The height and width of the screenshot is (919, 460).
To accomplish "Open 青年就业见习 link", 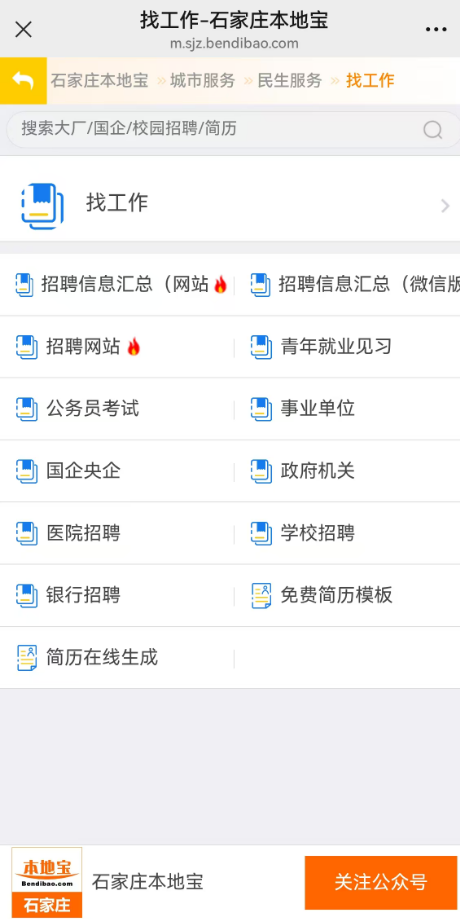I will (336, 347).
